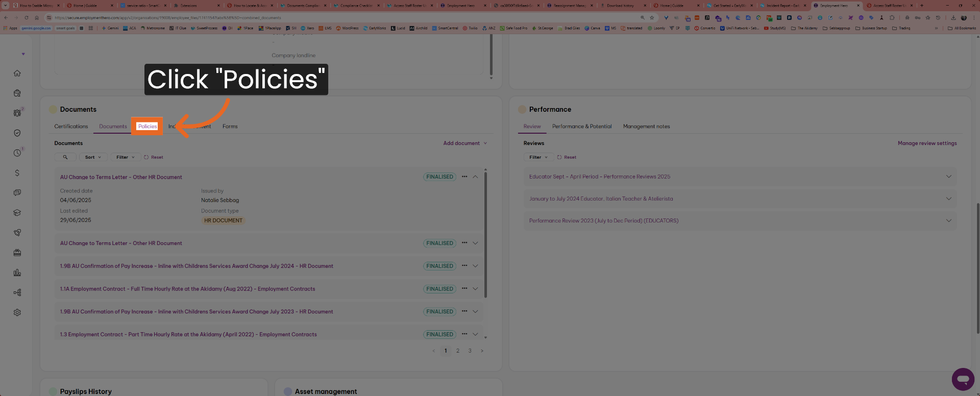Screen dimensions: 980x396
Task: Open 1.1A Employment Contract Full Time document
Action: point(187,289)
